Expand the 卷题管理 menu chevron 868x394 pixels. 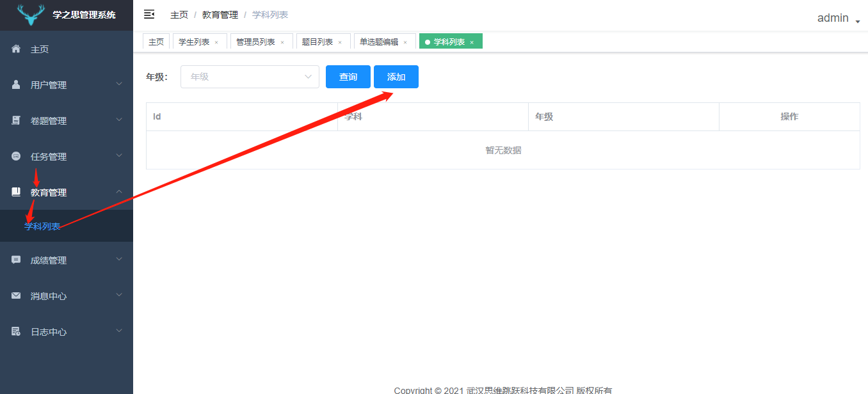pyautogui.click(x=119, y=120)
